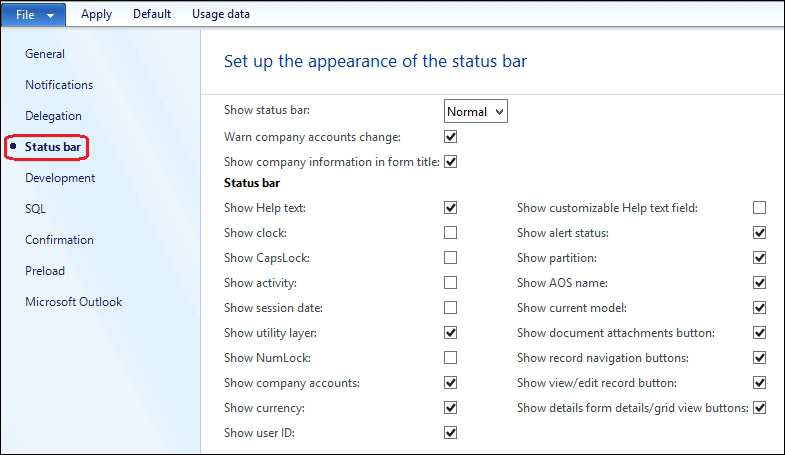Uncheck Show AOS name option

pyautogui.click(x=759, y=283)
